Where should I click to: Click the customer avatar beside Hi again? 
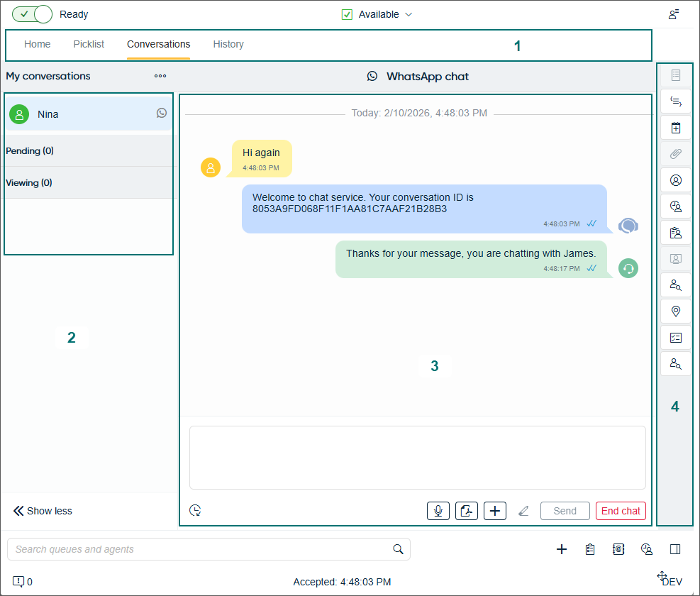pyautogui.click(x=210, y=167)
